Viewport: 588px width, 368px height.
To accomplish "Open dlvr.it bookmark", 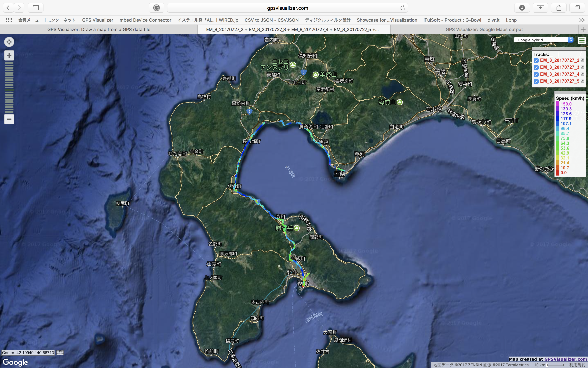I will 493,20.
